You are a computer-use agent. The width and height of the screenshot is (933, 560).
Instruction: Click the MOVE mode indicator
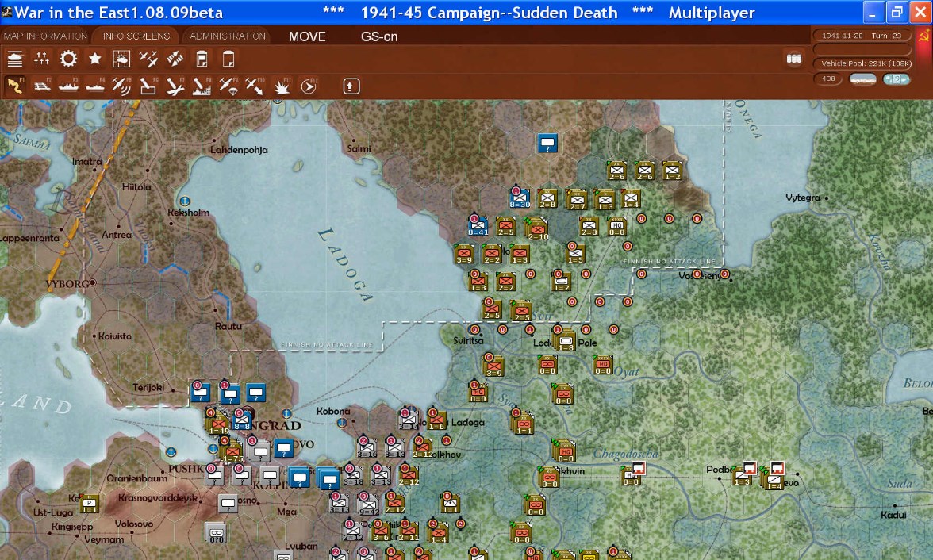(x=307, y=36)
